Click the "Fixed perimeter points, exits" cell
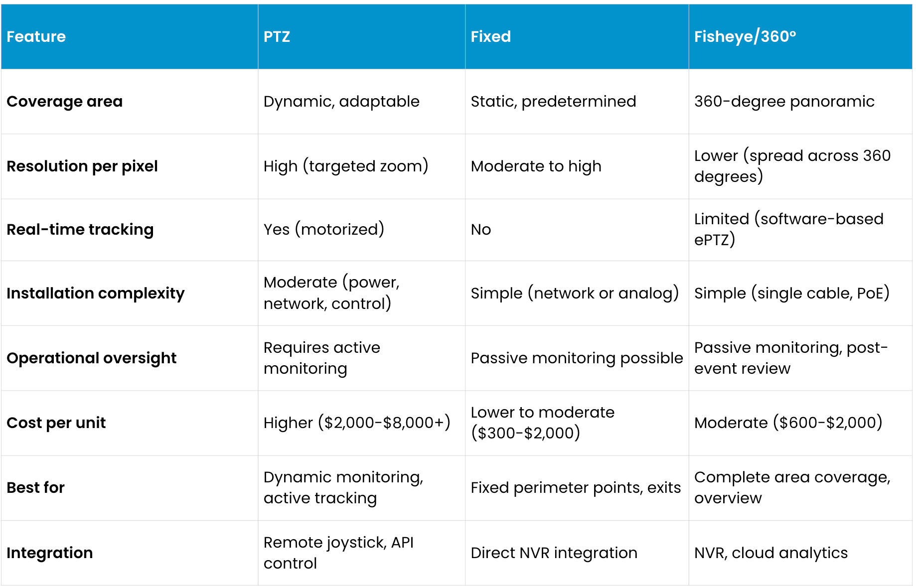Screen dimensions: 916x588 point(576,487)
